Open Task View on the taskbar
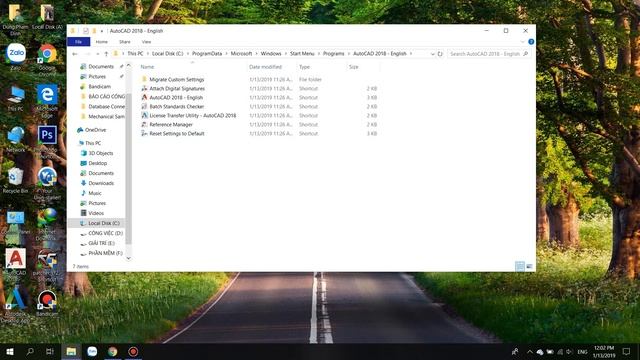 [50, 351]
